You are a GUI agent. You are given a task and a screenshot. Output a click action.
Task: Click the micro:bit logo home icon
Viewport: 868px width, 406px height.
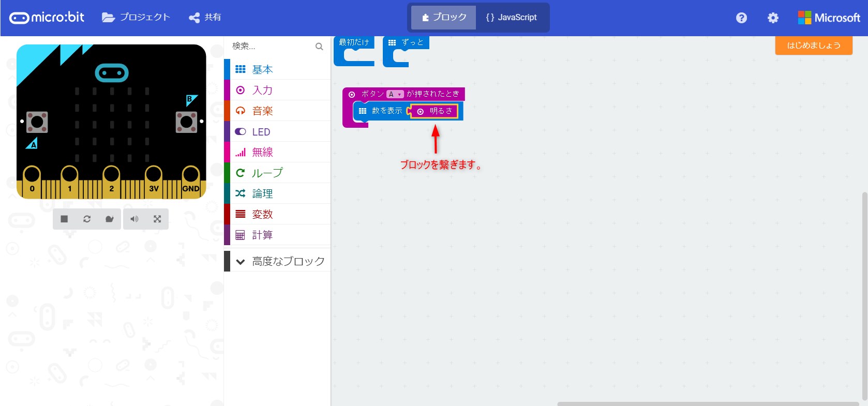click(47, 18)
